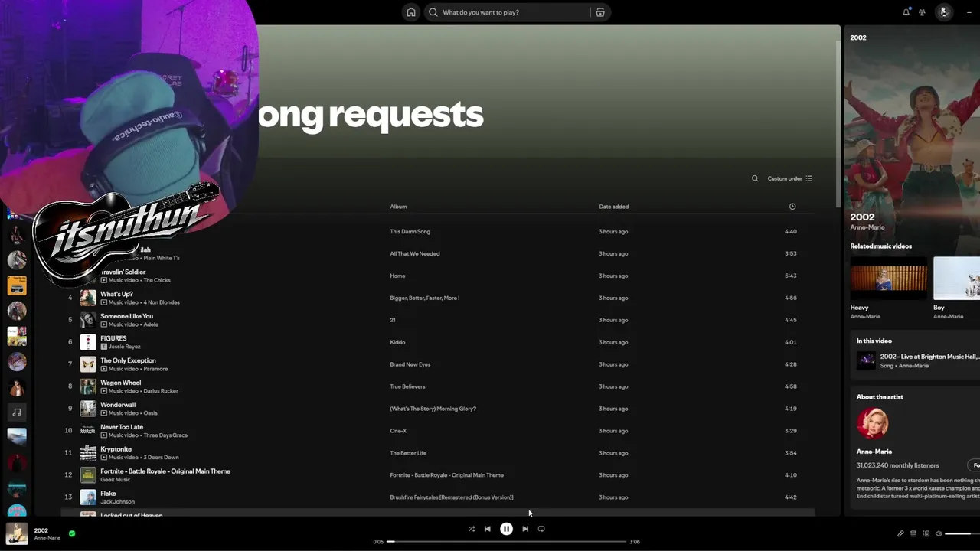Image resolution: width=980 pixels, height=551 pixels.
Task: Open Friend Activity icon
Action: pos(922,12)
